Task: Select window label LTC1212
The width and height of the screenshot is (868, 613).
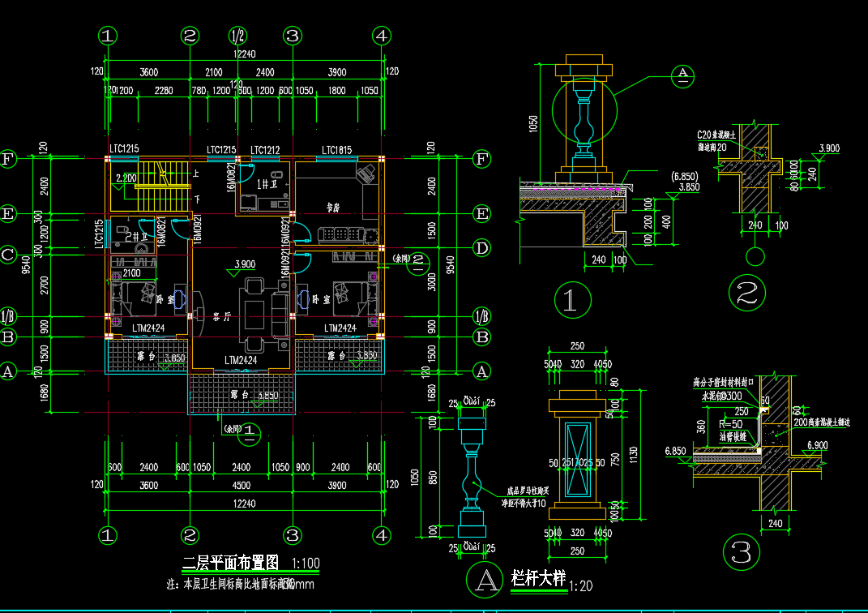Action: [x=265, y=150]
